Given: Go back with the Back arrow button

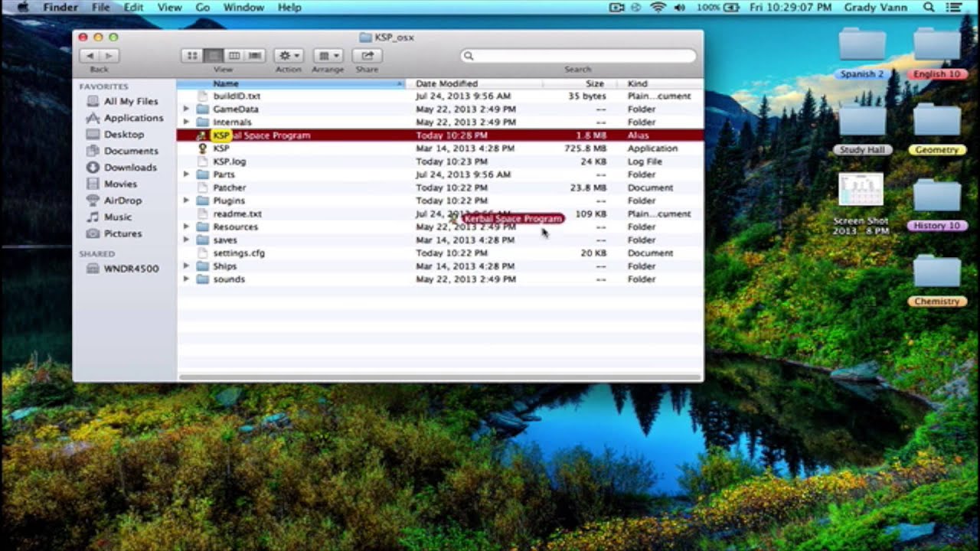Looking at the screenshot, I should (x=90, y=56).
